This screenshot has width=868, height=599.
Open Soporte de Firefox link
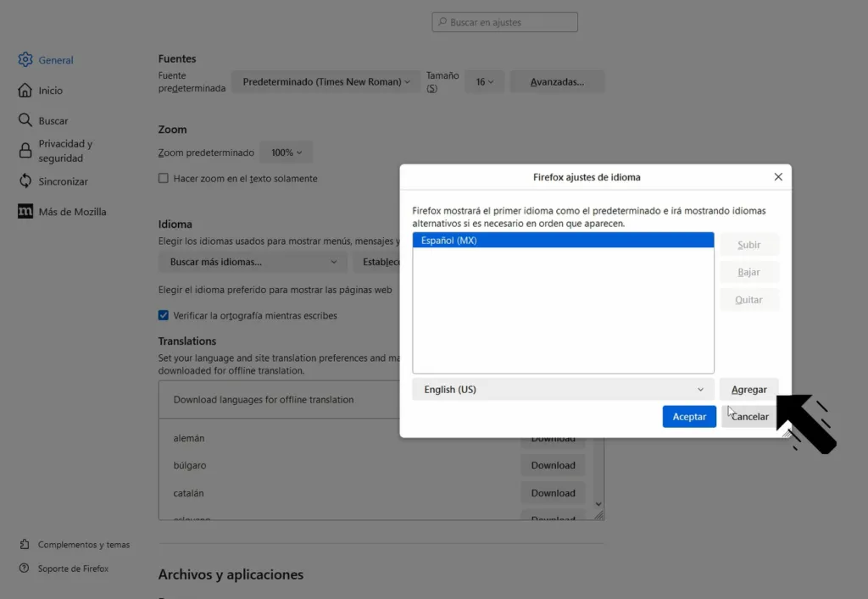(73, 568)
